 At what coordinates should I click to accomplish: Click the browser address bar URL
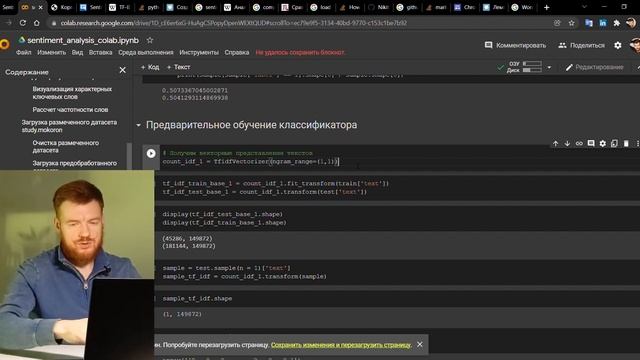(233, 23)
